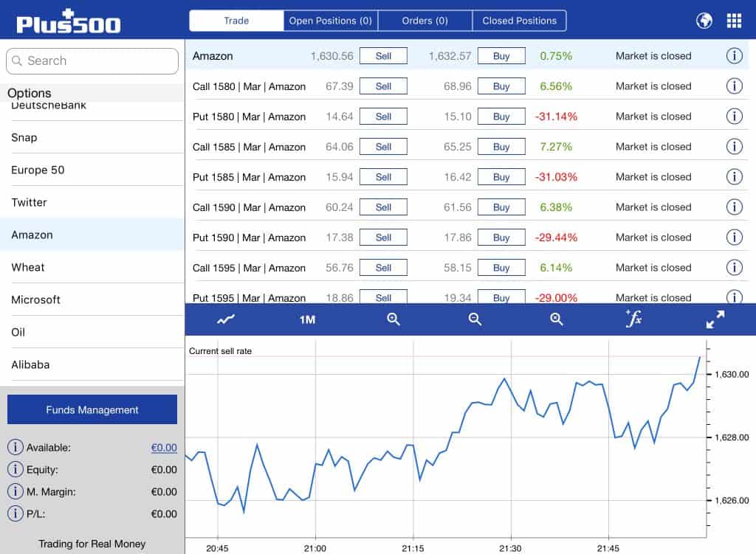Select Twitter in the options list

[x=92, y=202]
